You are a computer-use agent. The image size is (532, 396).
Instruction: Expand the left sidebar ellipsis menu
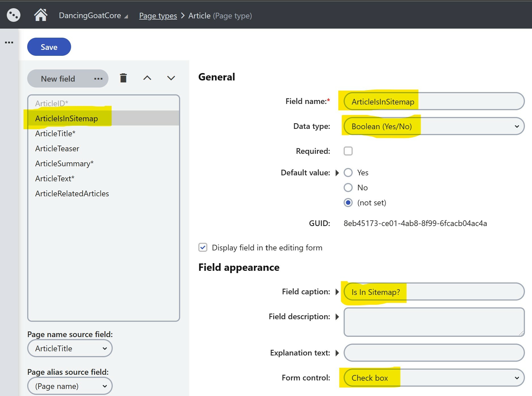pos(9,42)
